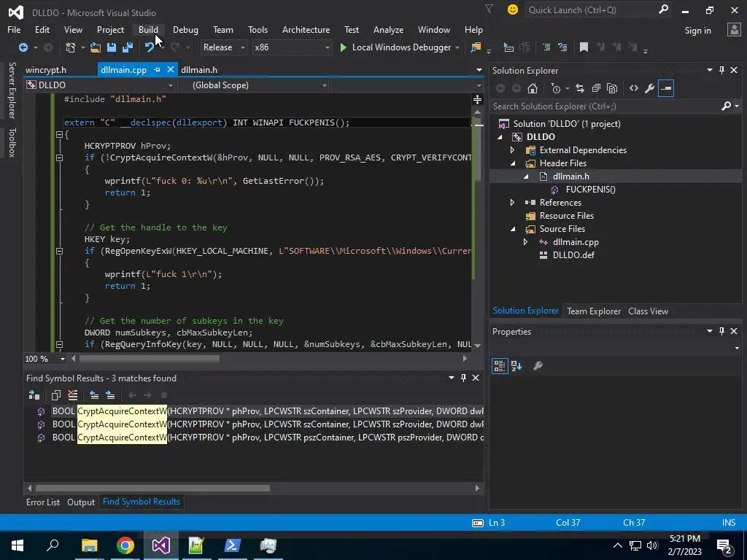Expand the References node

513,203
